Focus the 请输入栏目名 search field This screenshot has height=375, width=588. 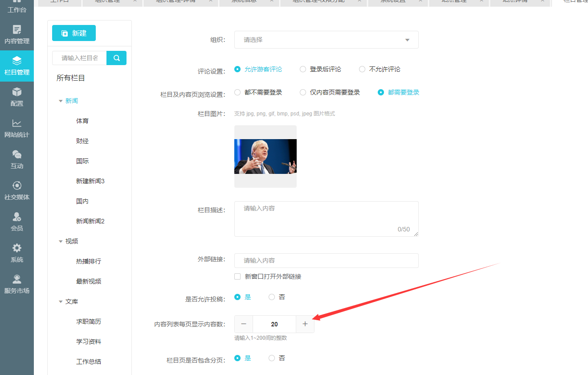pyautogui.click(x=79, y=58)
